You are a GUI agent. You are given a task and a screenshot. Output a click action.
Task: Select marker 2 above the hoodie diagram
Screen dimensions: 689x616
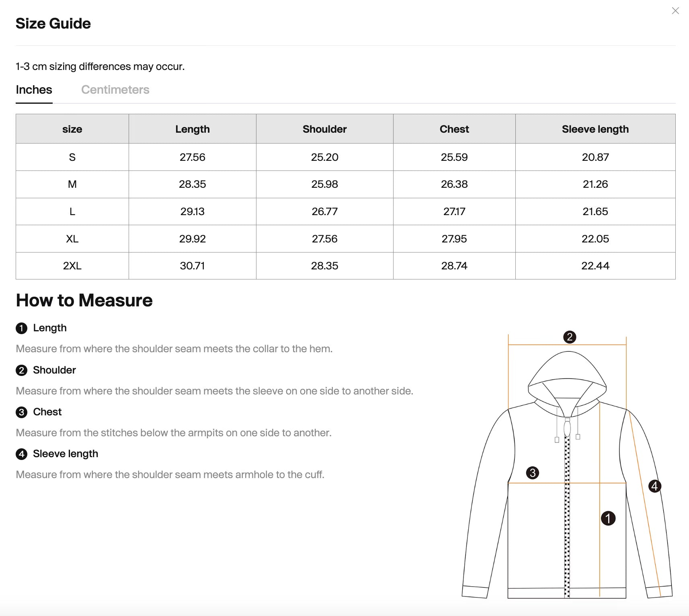tap(570, 337)
